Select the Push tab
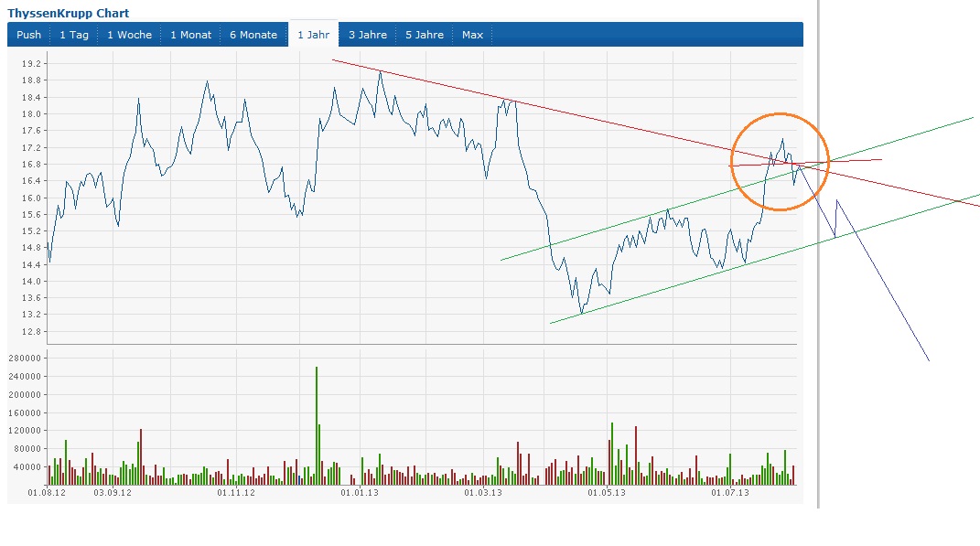The width and height of the screenshot is (980, 546). tap(28, 35)
